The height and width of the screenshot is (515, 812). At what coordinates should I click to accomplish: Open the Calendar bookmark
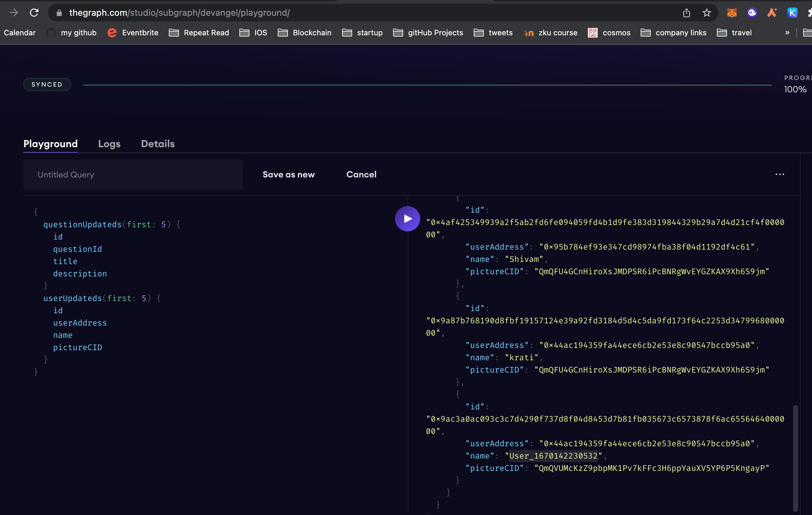tap(20, 33)
